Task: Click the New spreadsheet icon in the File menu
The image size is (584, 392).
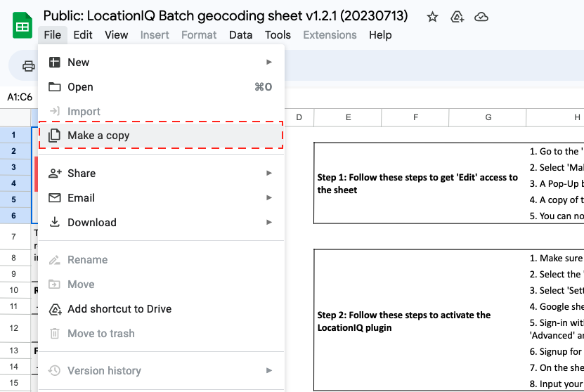Action: (x=54, y=62)
